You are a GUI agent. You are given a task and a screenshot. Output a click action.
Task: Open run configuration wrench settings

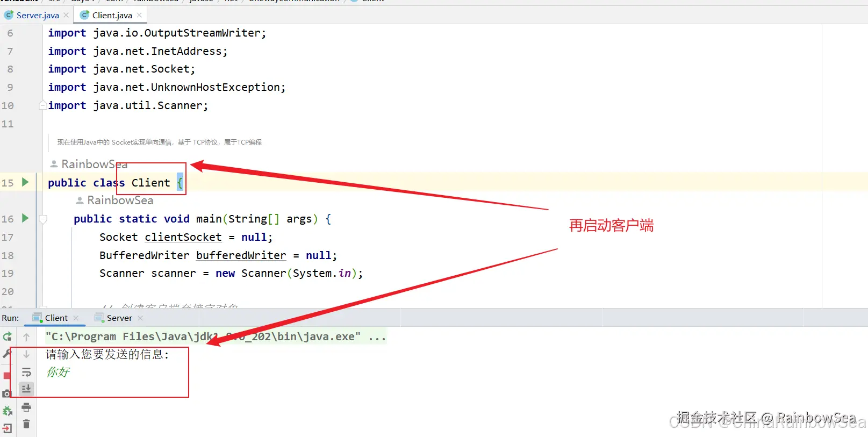(6, 354)
